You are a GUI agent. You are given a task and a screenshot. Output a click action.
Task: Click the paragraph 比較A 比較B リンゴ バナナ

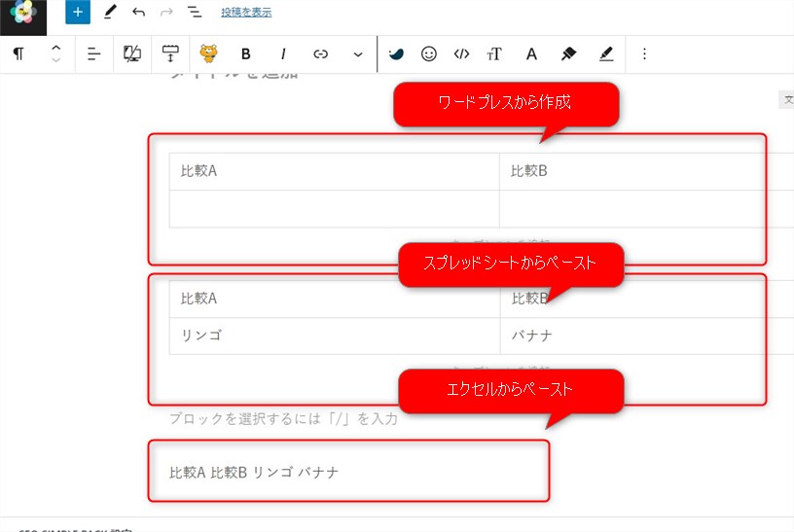pyautogui.click(x=254, y=473)
